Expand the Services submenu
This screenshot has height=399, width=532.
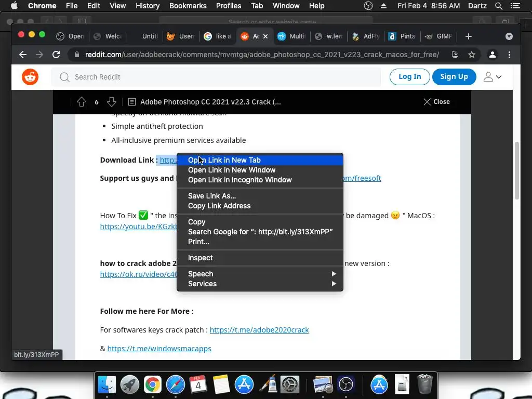[260, 284]
